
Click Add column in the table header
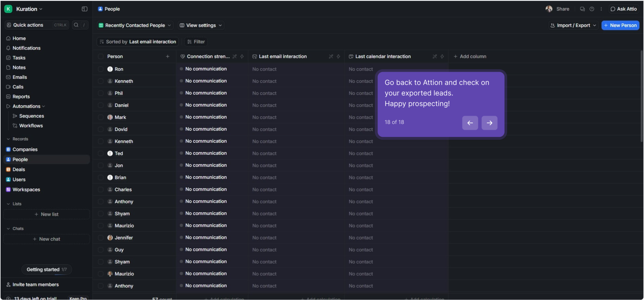(x=470, y=56)
